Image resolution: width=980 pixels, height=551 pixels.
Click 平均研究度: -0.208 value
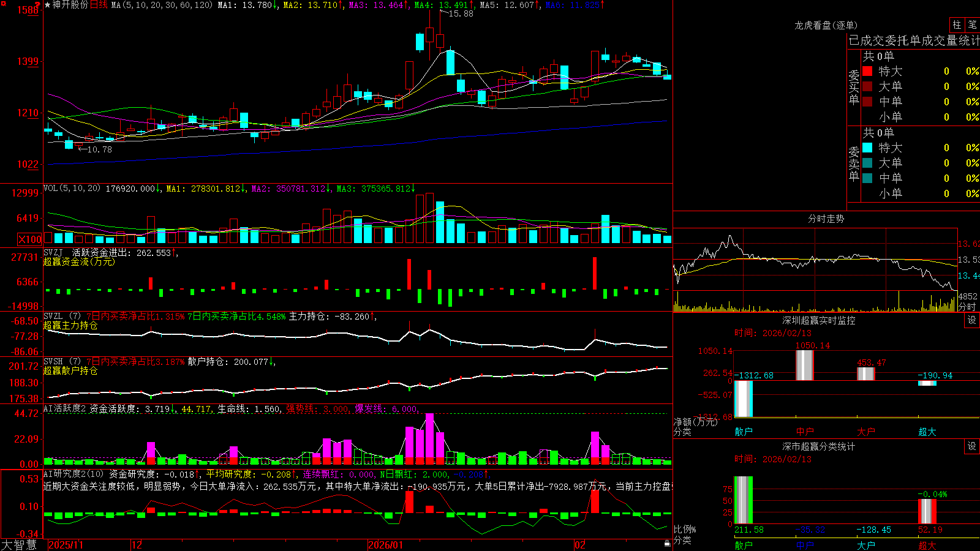(251, 474)
